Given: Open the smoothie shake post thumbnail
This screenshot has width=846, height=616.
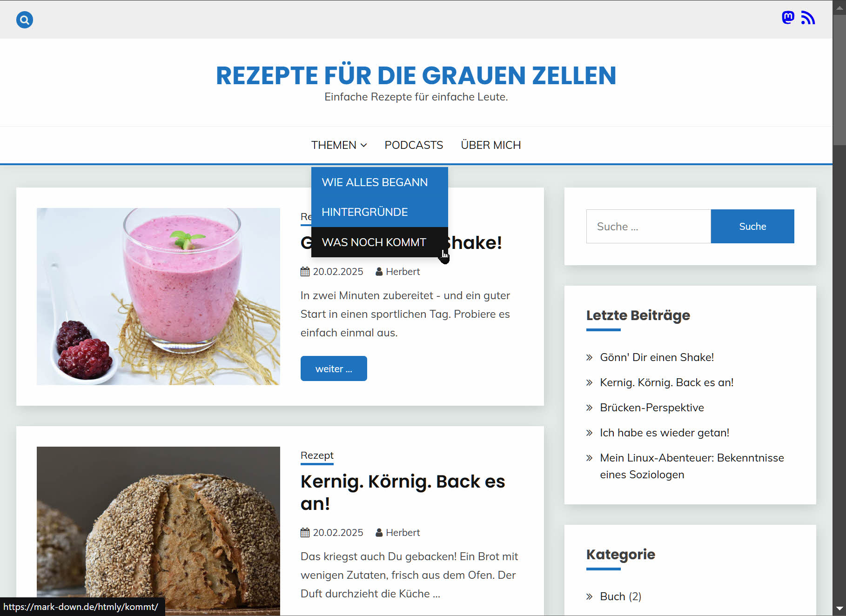Looking at the screenshot, I should (x=158, y=296).
